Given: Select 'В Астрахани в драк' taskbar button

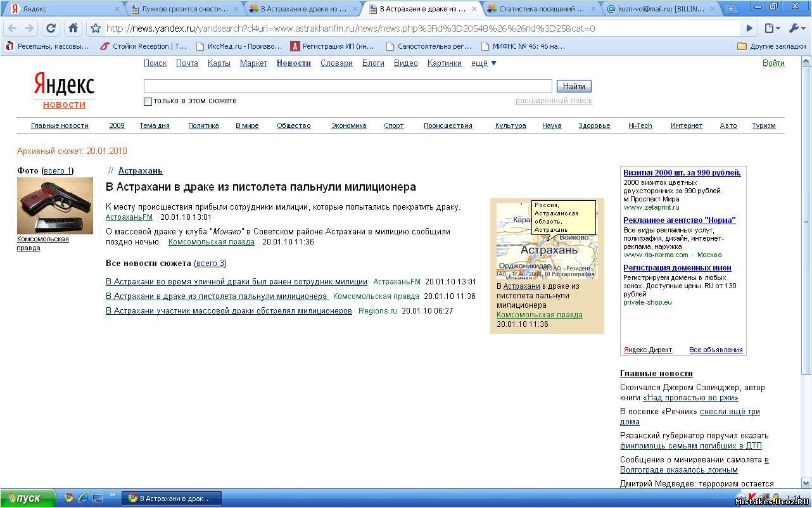Looking at the screenshot, I should (x=170, y=498).
